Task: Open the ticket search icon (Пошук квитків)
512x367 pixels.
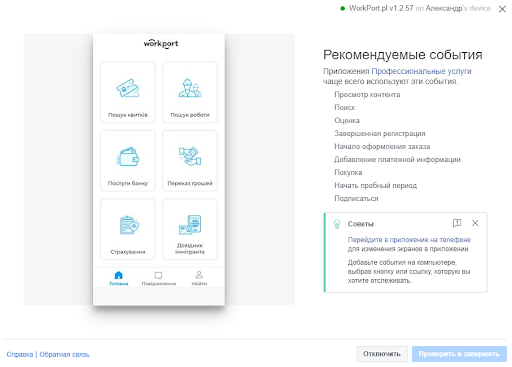Action: pyautogui.click(x=128, y=88)
